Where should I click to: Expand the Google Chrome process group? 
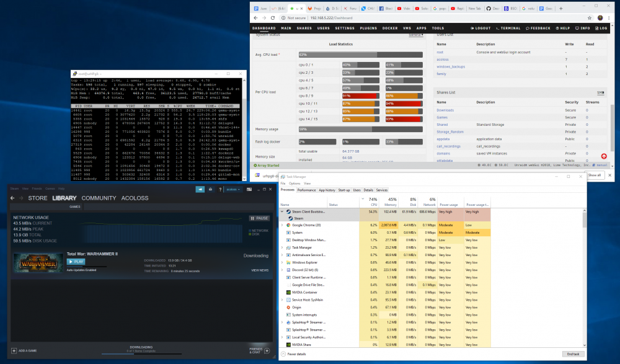[282, 225]
